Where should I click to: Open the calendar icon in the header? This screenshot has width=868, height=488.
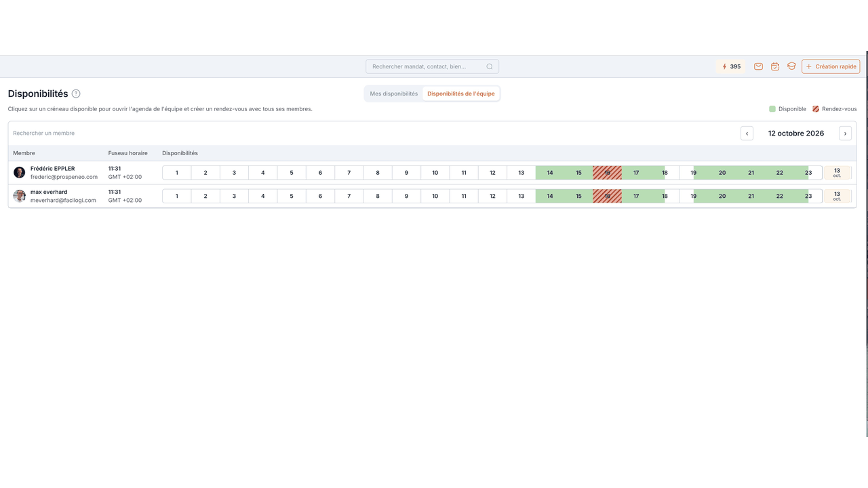[775, 66]
